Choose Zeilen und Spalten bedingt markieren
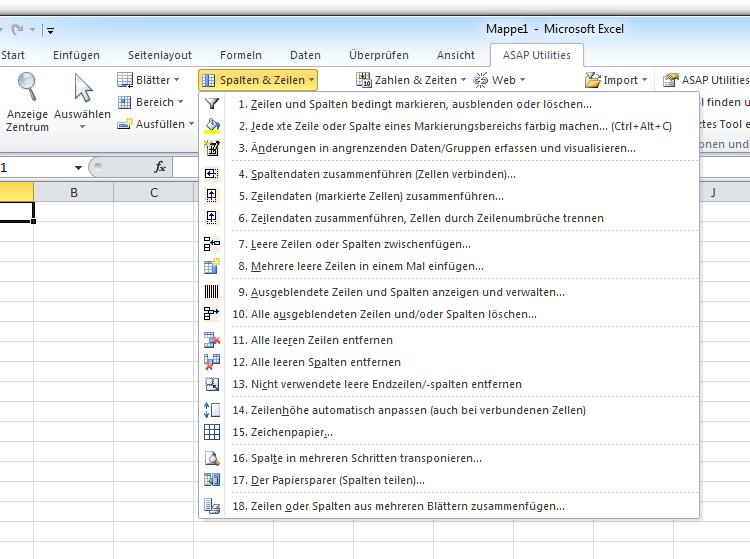The height and width of the screenshot is (559, 750). click(x=449, y=104)
